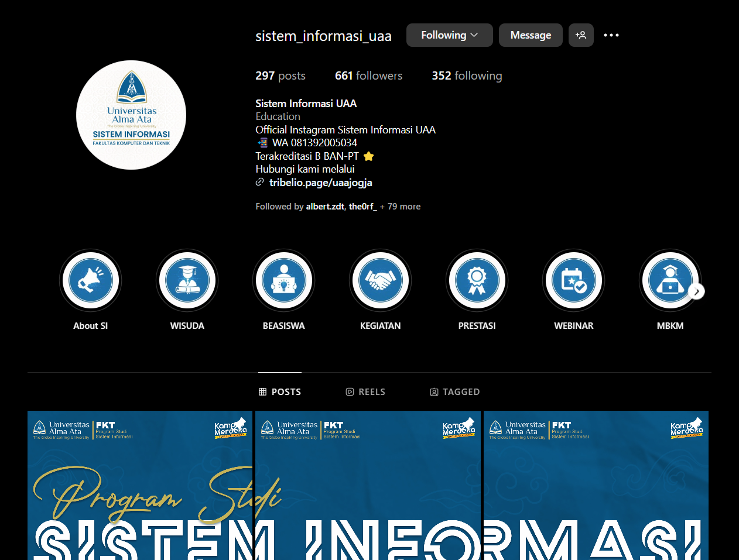Switch to the REELS tab
This screenshot has width=739, height=560.
[365, 392]
